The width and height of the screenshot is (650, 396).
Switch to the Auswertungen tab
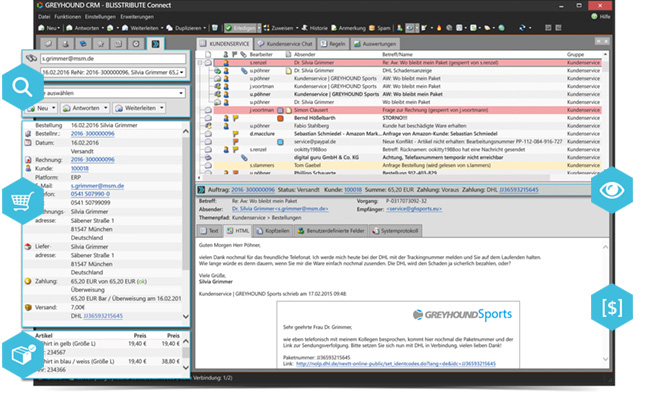[375, 44]
